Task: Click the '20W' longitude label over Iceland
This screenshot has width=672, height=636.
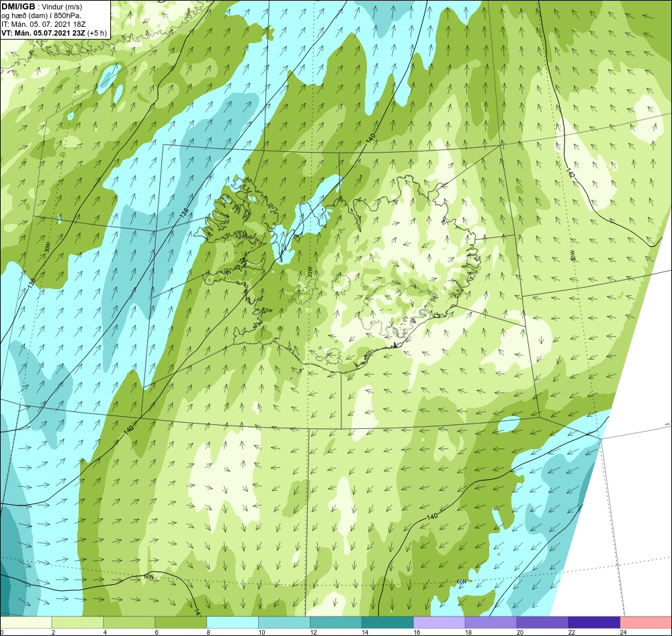Action: click(309, 273)
